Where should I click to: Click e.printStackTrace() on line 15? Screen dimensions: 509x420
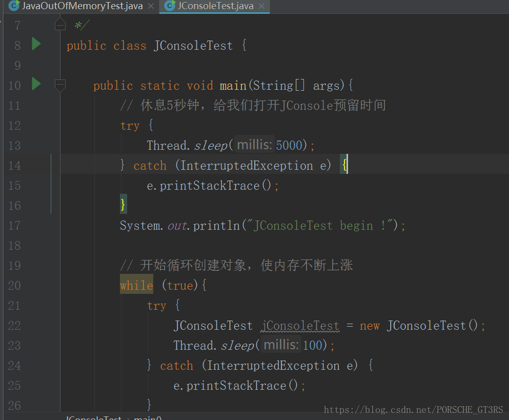click(x=209, y=186)
